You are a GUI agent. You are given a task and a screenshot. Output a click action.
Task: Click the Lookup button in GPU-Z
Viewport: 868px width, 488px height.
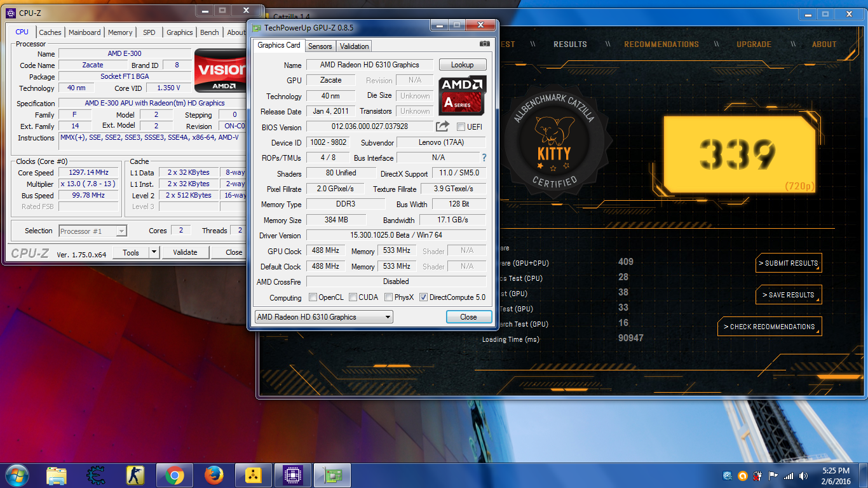[x=463, y=65]
